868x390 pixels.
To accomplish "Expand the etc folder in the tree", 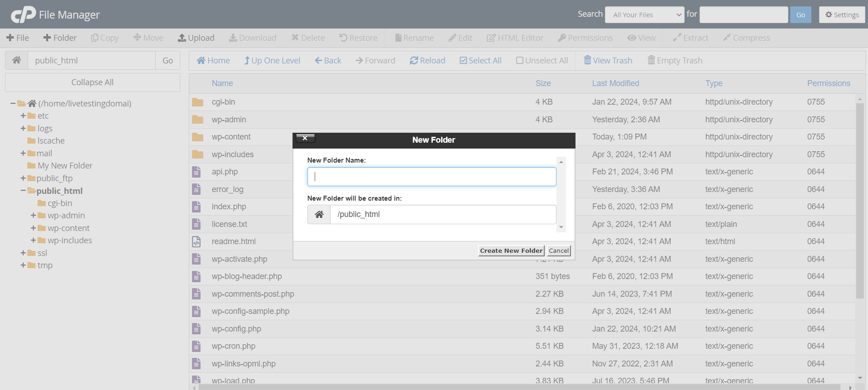I will [23, 116].
